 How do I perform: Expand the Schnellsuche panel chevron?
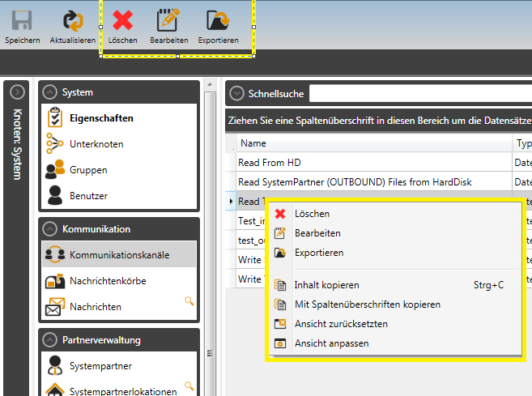236,93
